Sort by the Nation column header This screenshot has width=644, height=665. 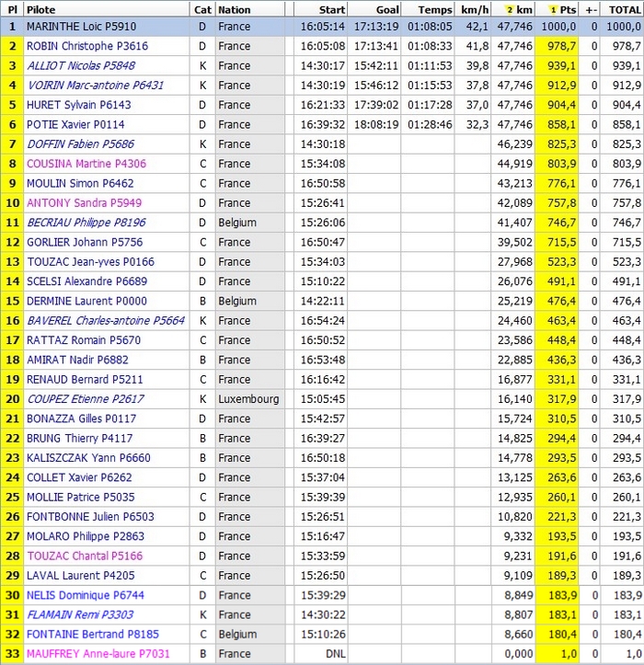(235, 9)
